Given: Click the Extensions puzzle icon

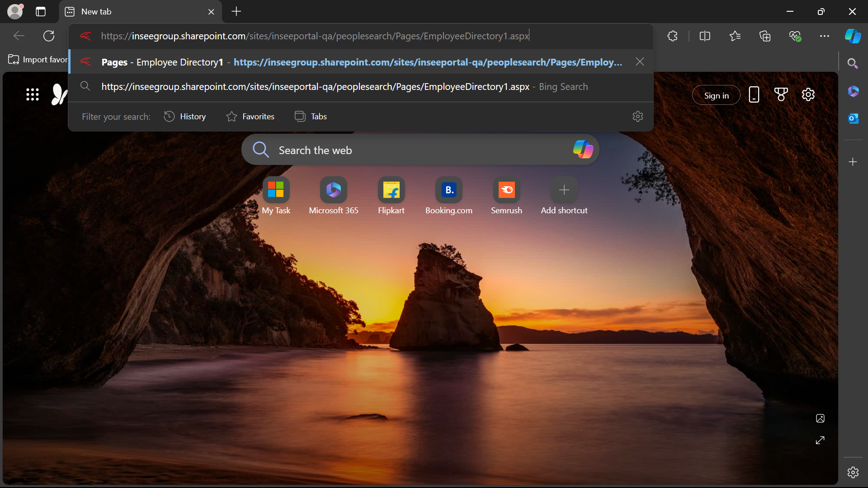Looking at the screenshot, I should [x=672, y=36].
